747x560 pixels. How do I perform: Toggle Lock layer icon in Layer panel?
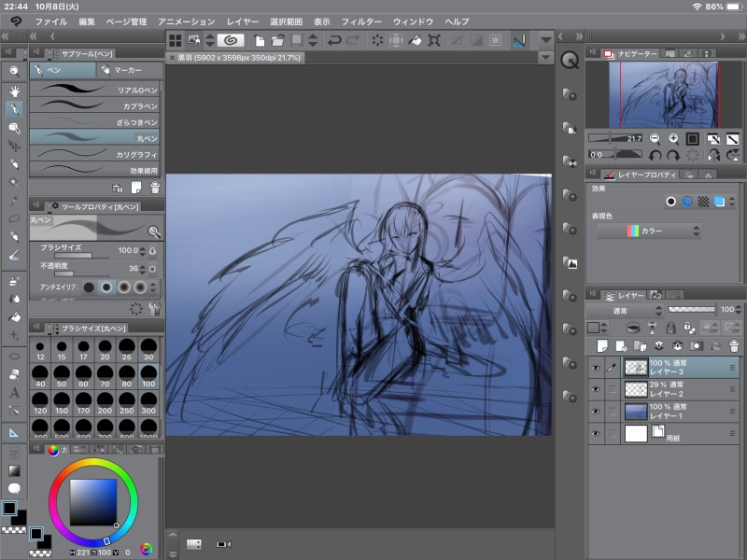coord(670,328)
